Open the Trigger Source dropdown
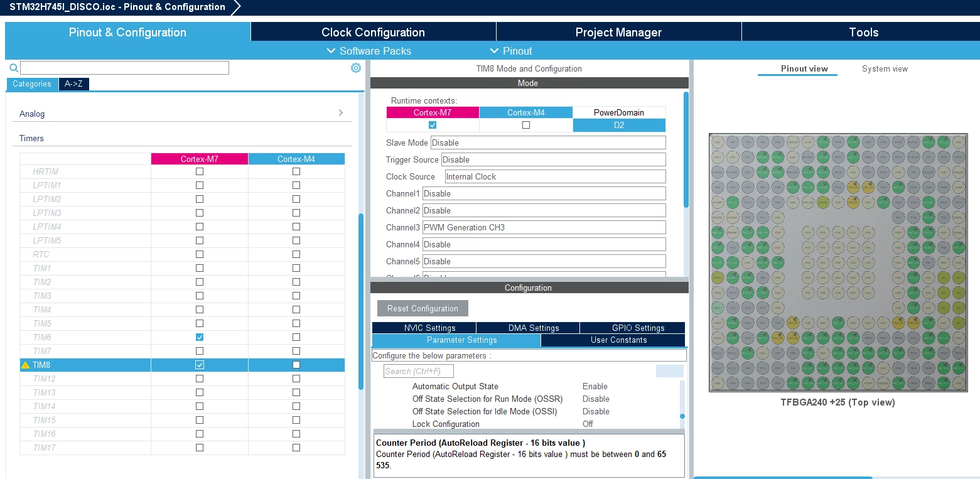 coord(553,159)
